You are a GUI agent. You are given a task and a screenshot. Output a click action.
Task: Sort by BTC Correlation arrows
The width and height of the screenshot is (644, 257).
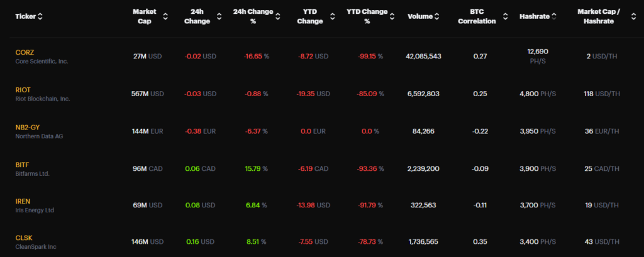(504, 16)
